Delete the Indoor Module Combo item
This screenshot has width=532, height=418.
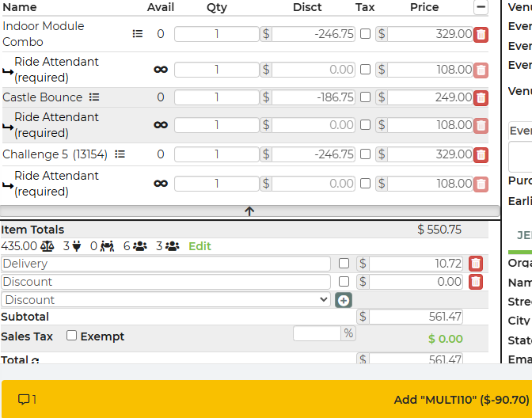[x=481, y=35]
